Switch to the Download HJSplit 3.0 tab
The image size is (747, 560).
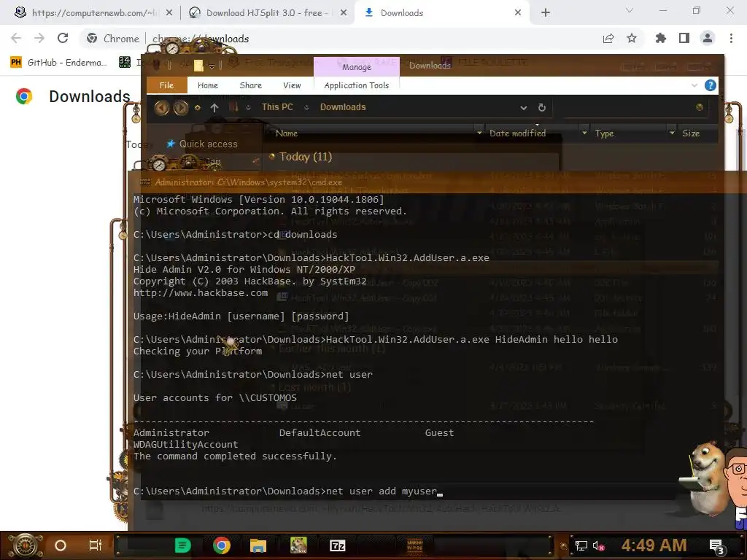267,13
